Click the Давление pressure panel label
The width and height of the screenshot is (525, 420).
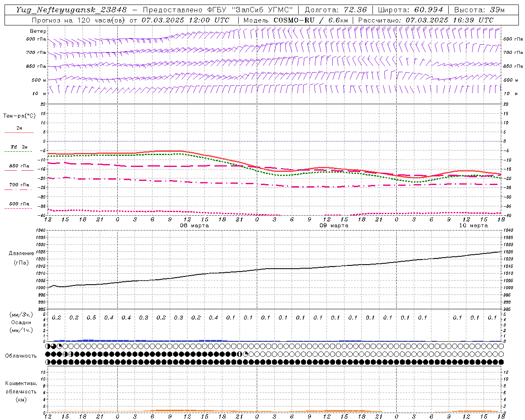(21, 253)
